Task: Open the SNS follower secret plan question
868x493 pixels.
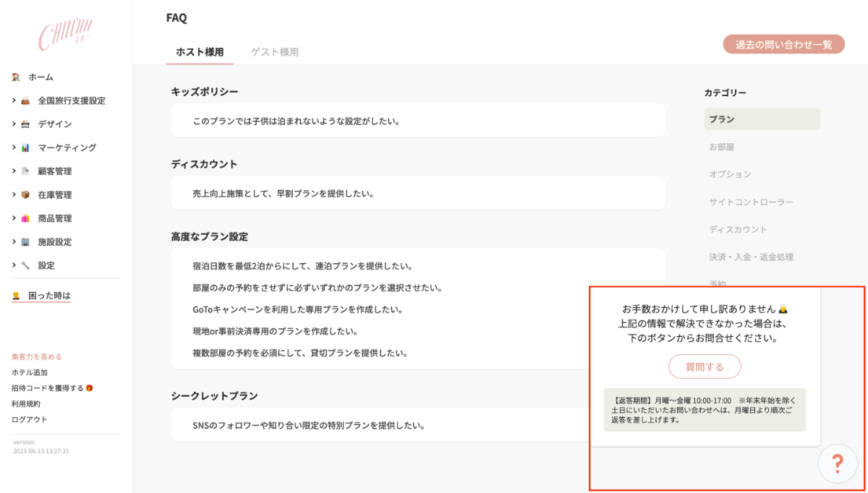Action: [x=308, y=425]
